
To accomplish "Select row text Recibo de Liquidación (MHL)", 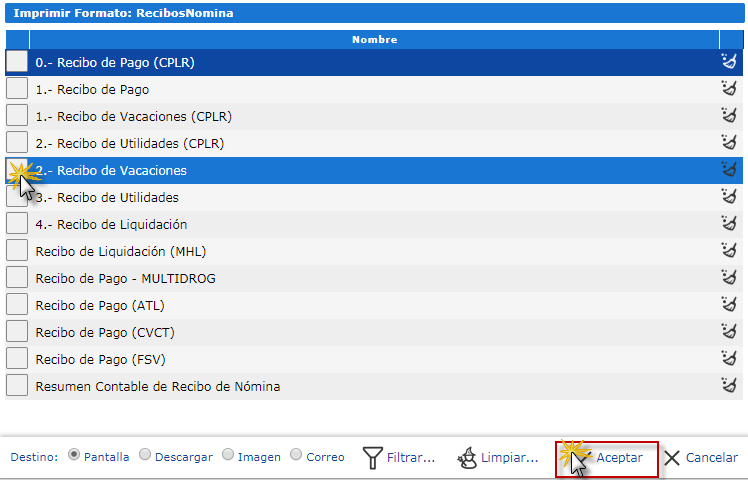I will pos(121,252).
